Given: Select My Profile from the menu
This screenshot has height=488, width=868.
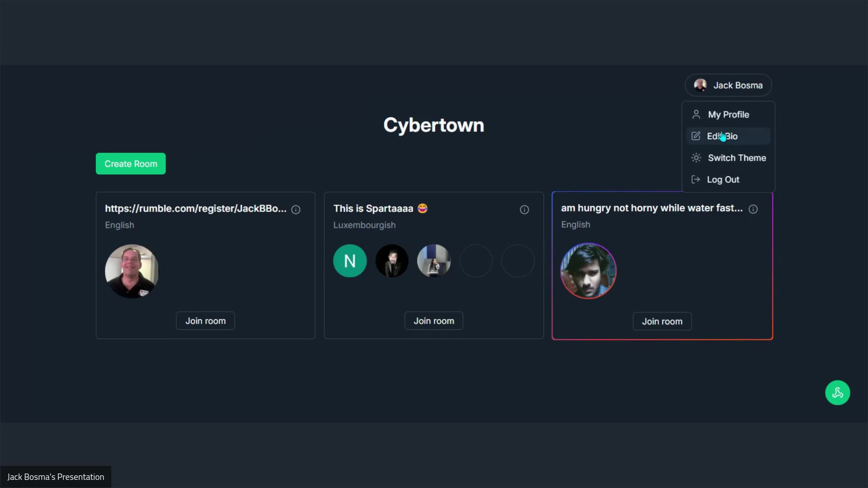Looking at the screenshot, I should (728, 114).
